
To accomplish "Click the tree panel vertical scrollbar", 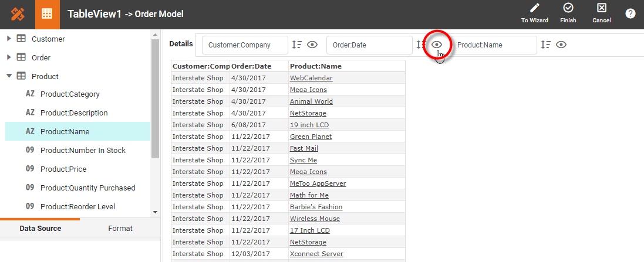I will tap(155, 100).
